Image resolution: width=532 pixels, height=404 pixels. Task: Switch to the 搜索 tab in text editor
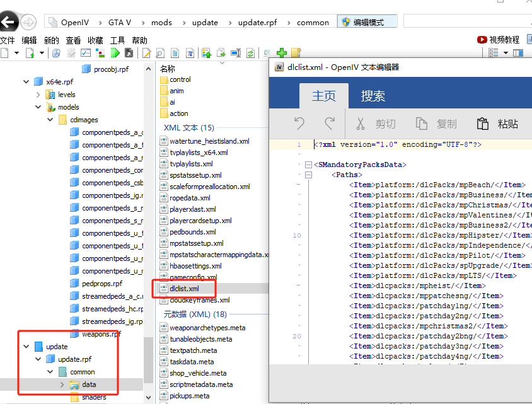click(373, 96)
